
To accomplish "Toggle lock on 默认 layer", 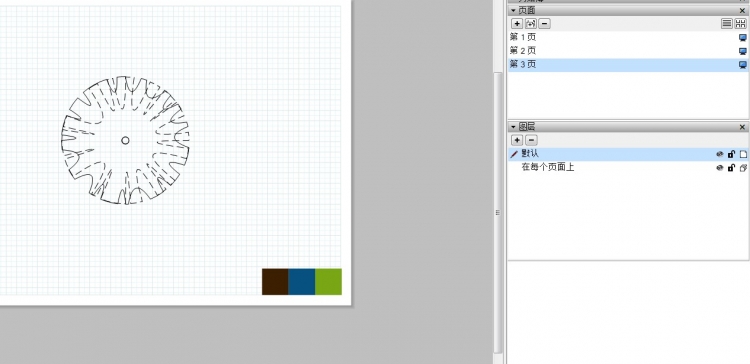I will (731, 154).
